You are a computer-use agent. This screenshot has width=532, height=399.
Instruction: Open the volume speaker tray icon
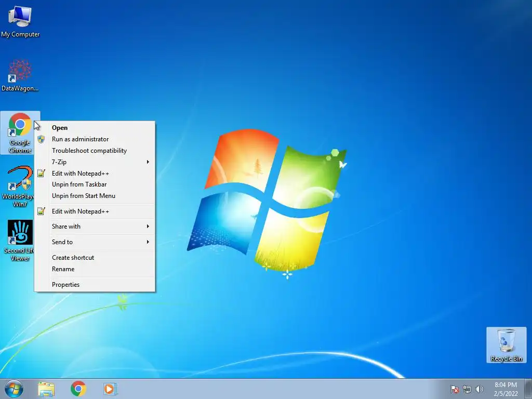pos(480,389)
